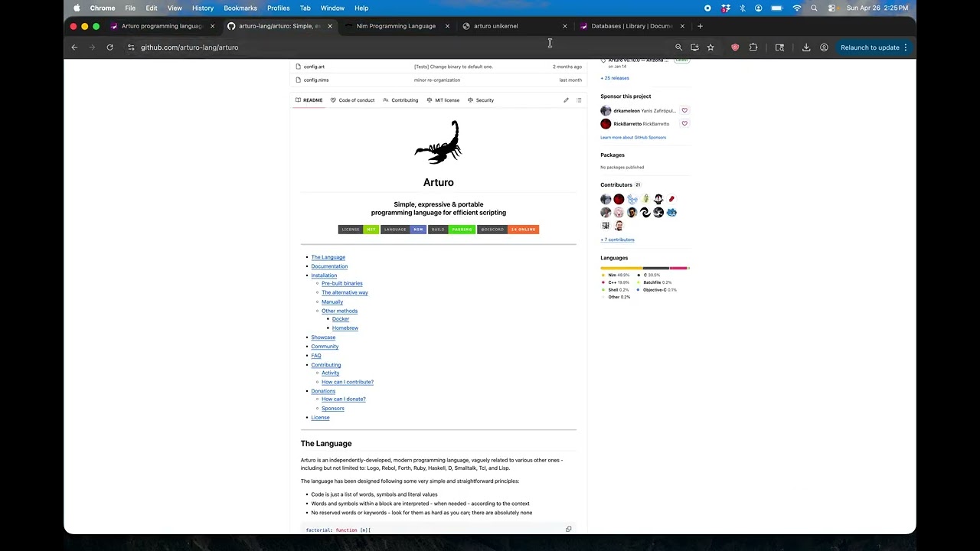The image size is (980, 551).
Task: Open Chrome three-dot menu
Action: pos(906,47)
